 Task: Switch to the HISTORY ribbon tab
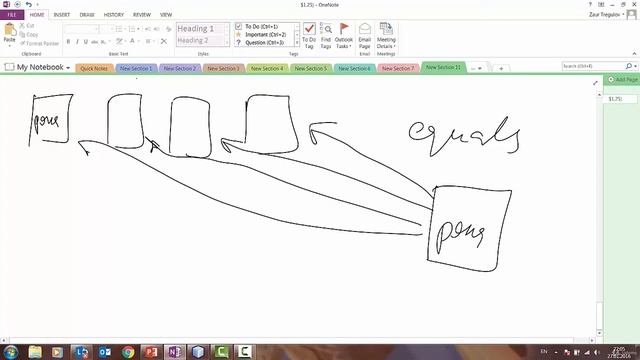(x=113, y=15)
